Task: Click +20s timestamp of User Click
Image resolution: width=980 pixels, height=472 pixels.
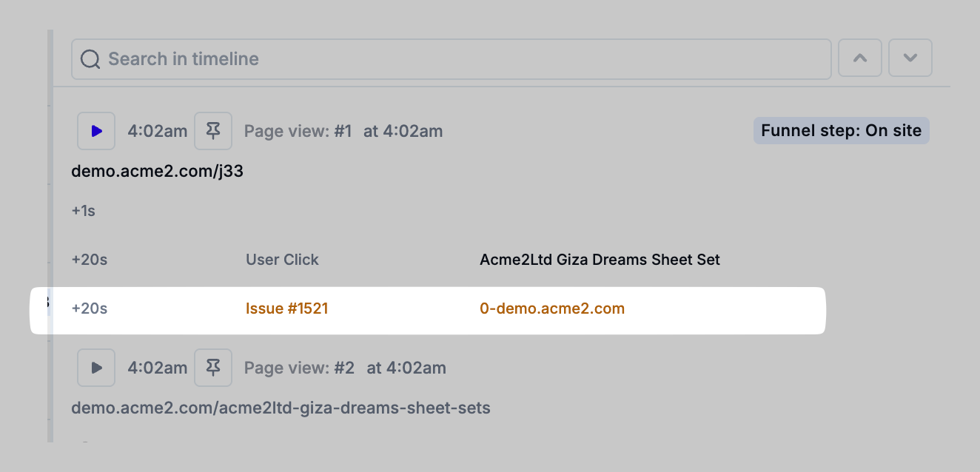Action: click(x=90, y=260)
